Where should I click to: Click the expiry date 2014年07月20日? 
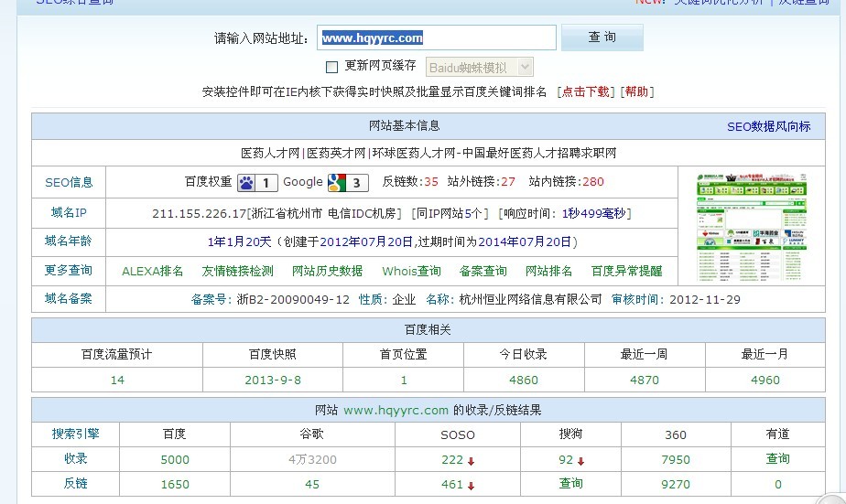tap(525, 242)
